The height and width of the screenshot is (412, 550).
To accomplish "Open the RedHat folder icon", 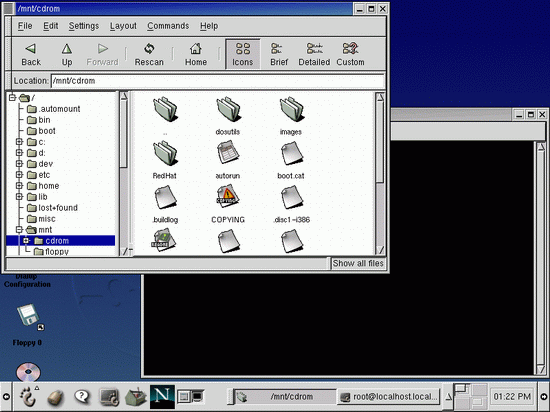I will [165, 154].
